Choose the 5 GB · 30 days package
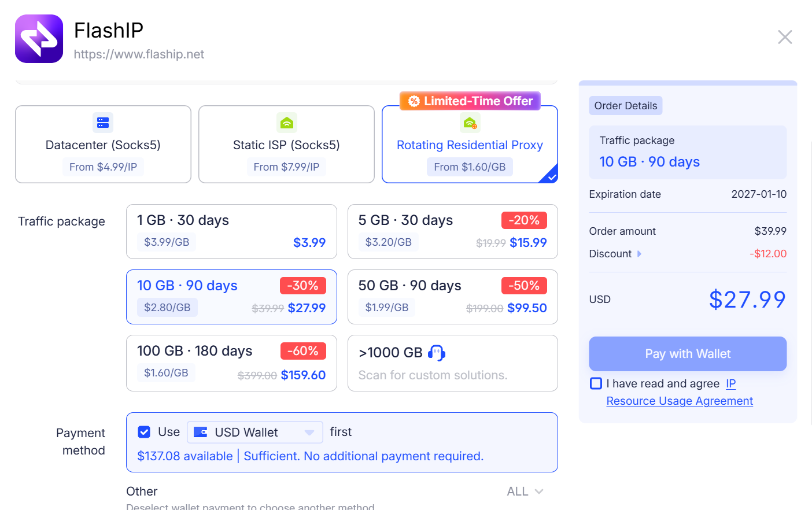Screen dimensions: 812x510 point(453,231)
